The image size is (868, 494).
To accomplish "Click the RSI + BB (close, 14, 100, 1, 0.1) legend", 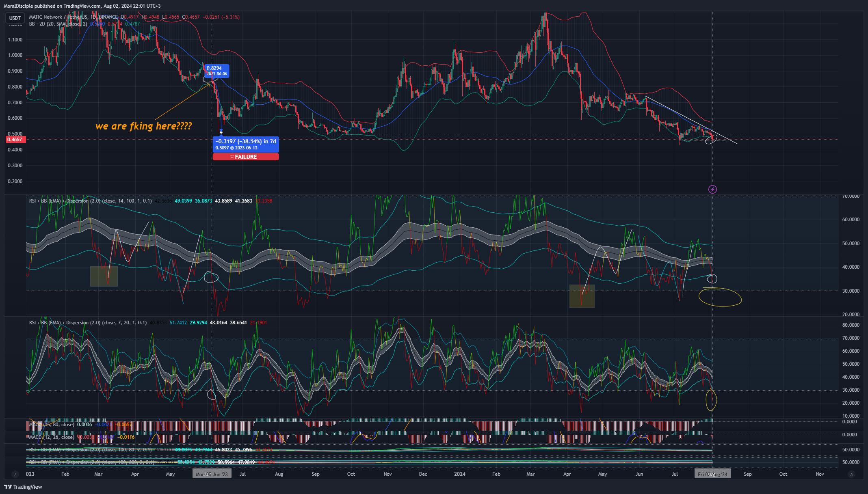I will (x=91, y=201).
